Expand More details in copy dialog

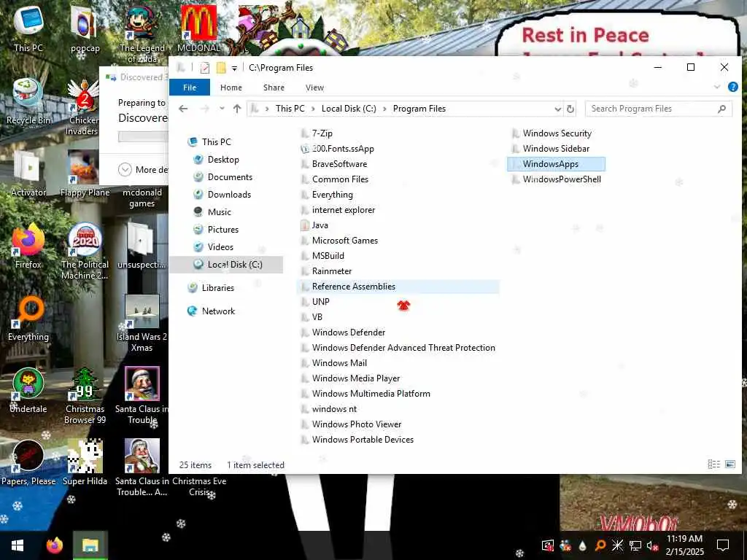click(x=125, y=169)
